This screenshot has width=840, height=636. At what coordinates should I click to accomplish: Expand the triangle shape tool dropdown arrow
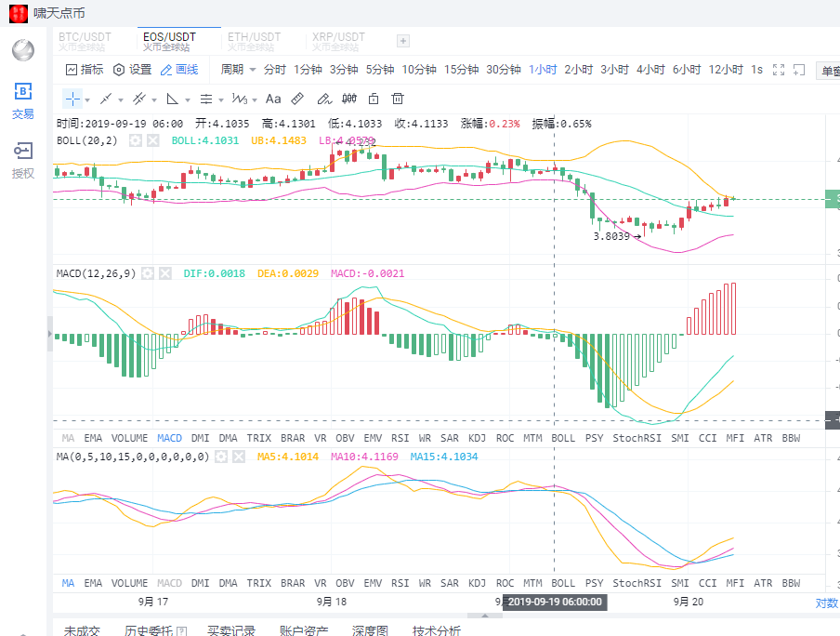(x=188, y=99)
